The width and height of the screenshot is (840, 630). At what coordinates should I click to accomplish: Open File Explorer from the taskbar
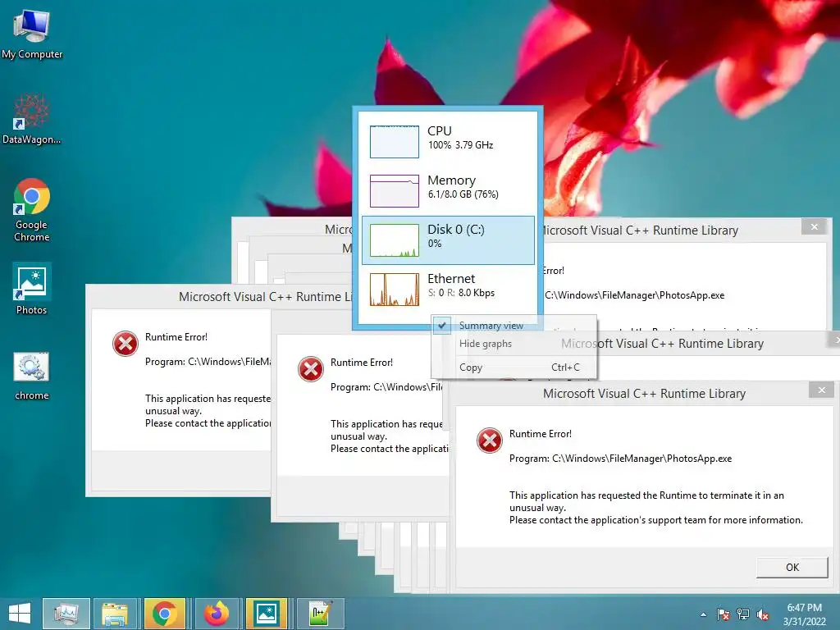[x=115, y=614]
